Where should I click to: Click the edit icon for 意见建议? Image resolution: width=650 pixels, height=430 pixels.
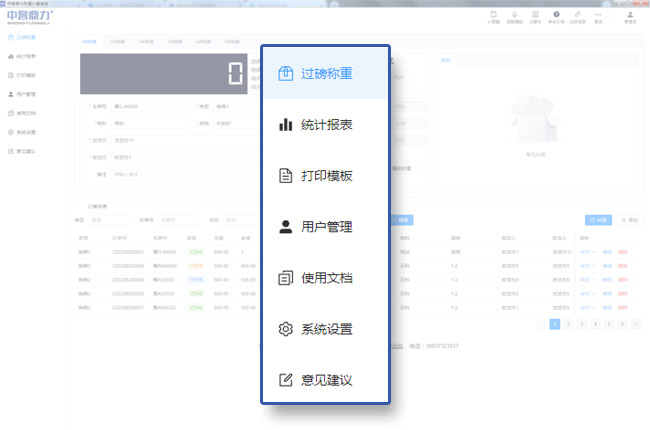pos(286,380)
